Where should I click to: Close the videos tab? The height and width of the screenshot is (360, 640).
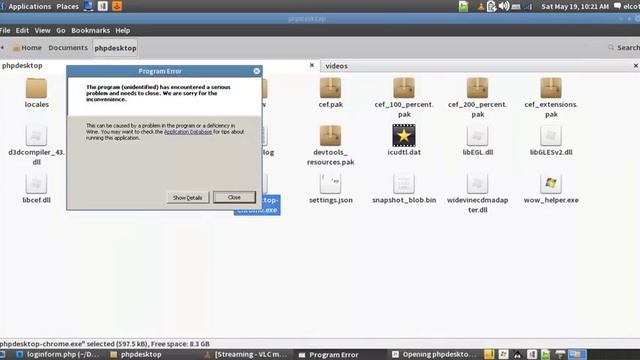(x=636, y=66)
